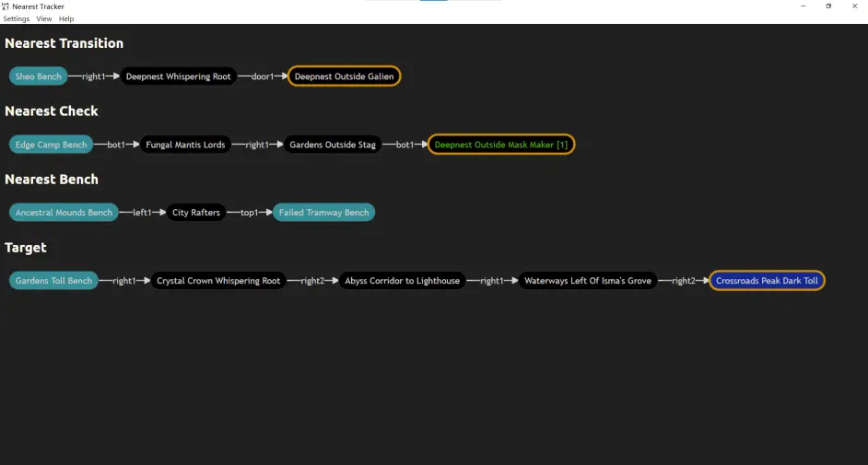Click the Ancestral Mounds Bench node
The width and height of the screenshot is (868, 465).
point(64,213)
